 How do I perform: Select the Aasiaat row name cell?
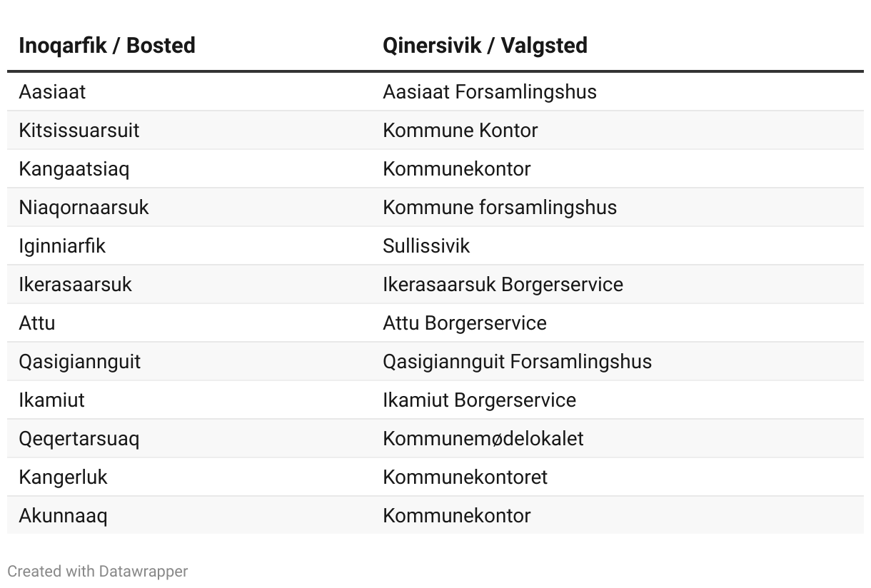(x=52, y=92)
